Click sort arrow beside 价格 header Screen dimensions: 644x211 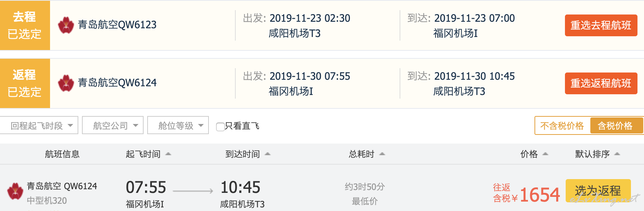tap(545, 154)
